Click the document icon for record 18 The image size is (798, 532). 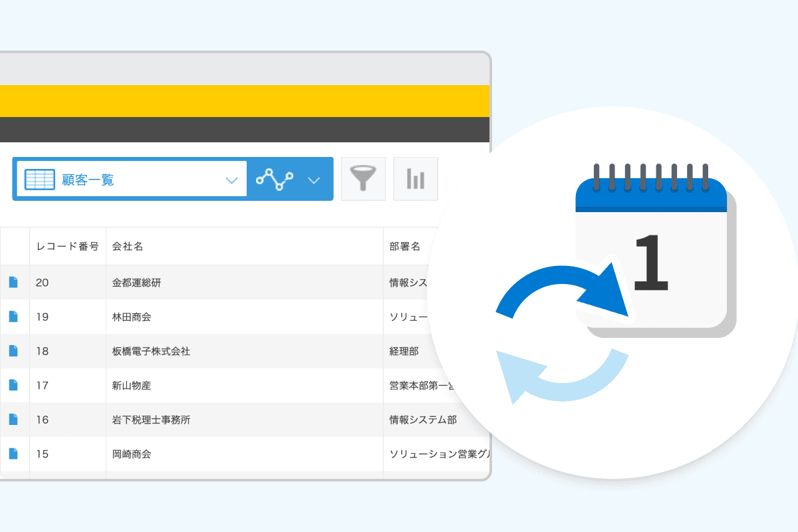13,351
